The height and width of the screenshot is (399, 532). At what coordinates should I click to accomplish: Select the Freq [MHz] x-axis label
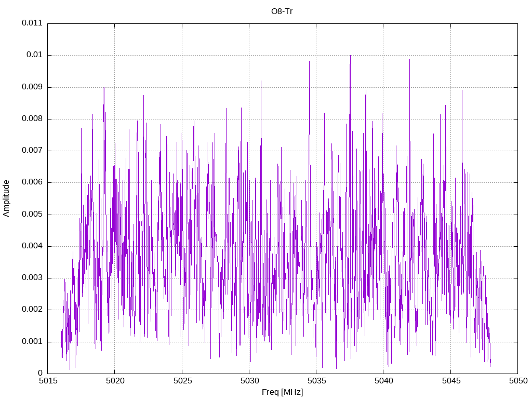point(282,392)
